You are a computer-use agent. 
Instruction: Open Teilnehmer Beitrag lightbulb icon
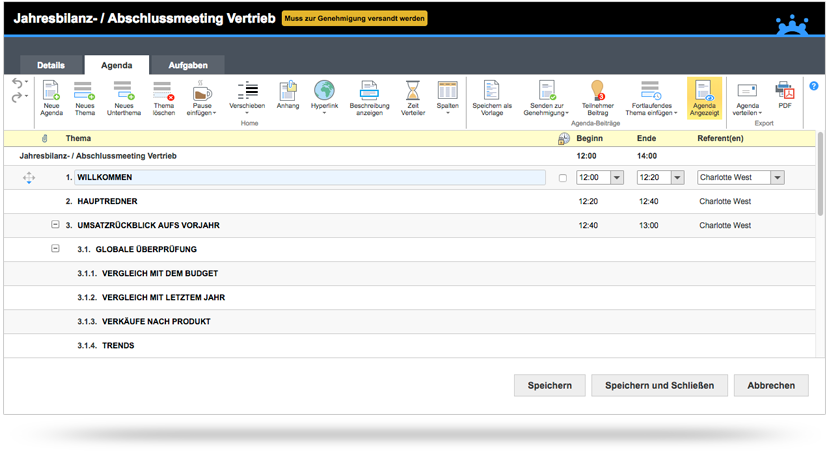[597, 98]
